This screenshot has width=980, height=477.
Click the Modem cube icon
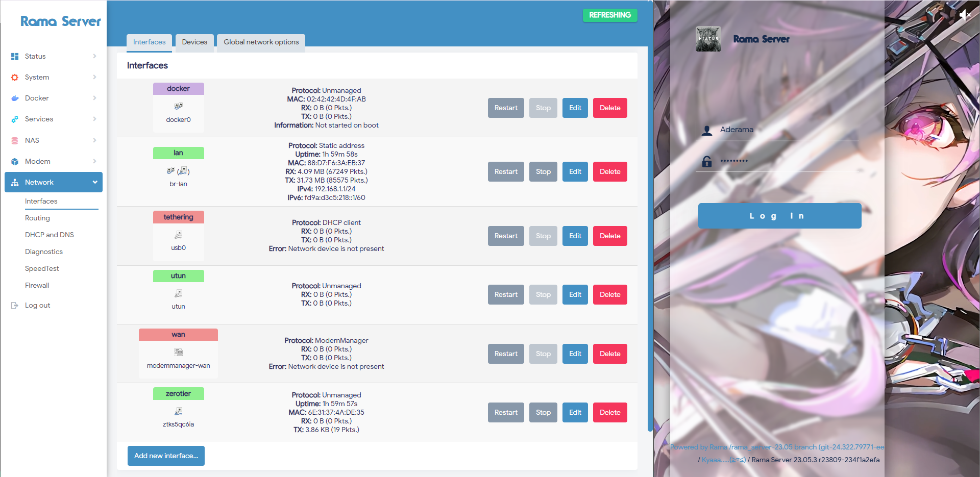coord(15,162)
